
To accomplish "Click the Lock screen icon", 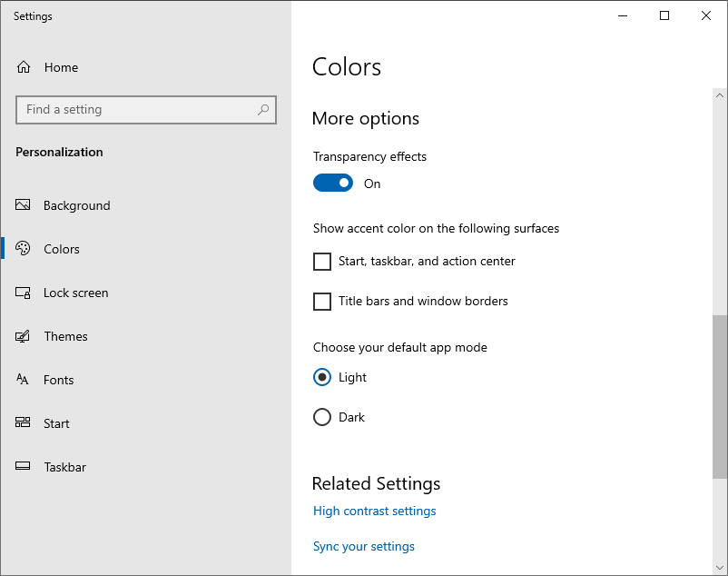I will [23, 293].
